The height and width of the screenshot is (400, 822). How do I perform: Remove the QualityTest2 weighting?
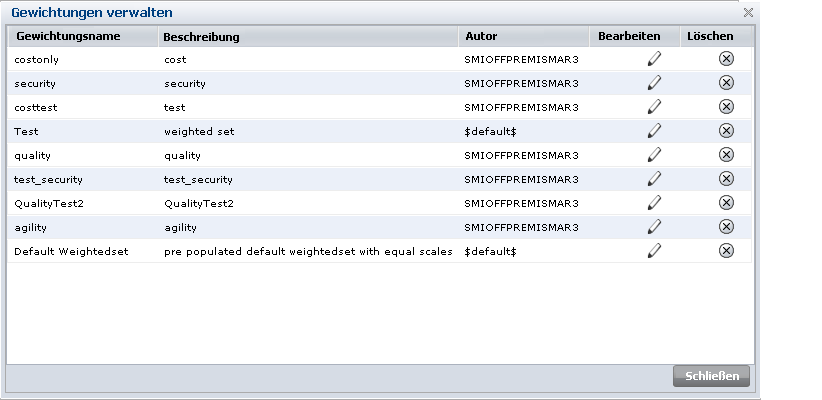click(726, 203)
